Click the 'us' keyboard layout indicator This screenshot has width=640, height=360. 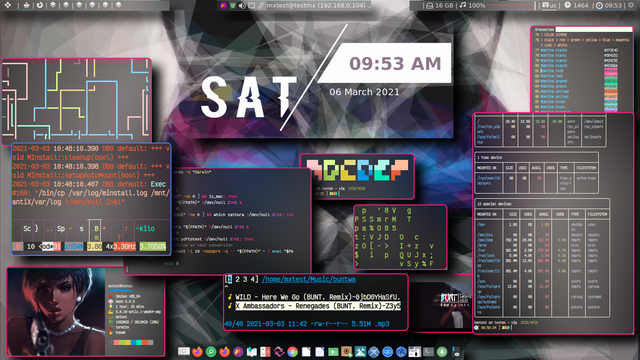[549, 6]
